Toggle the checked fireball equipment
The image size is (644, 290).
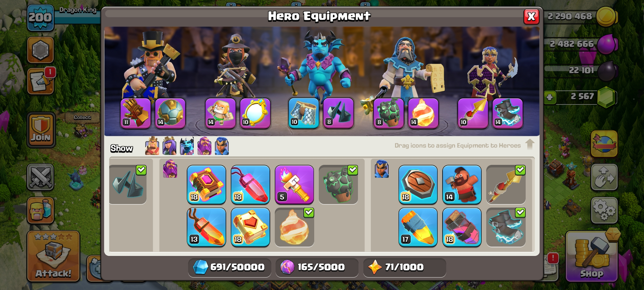pyautogui.click(x=294, y=227)
